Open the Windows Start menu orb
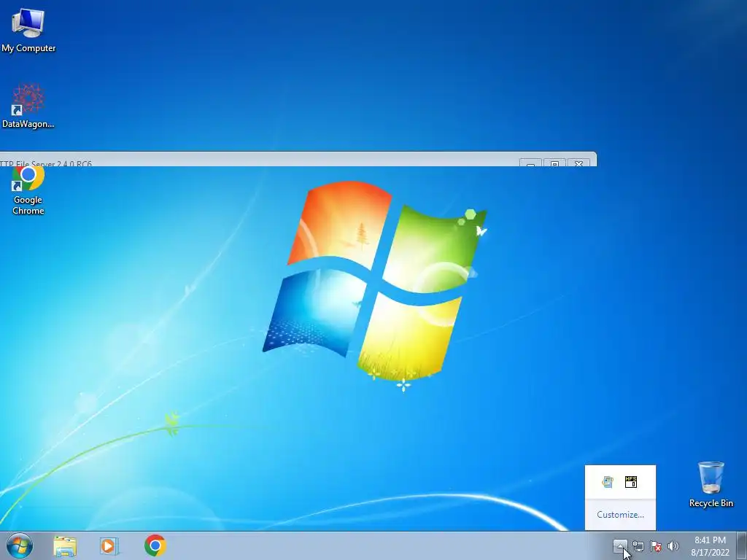The height and width of the screenshot is (560, 747). (20, 545)
